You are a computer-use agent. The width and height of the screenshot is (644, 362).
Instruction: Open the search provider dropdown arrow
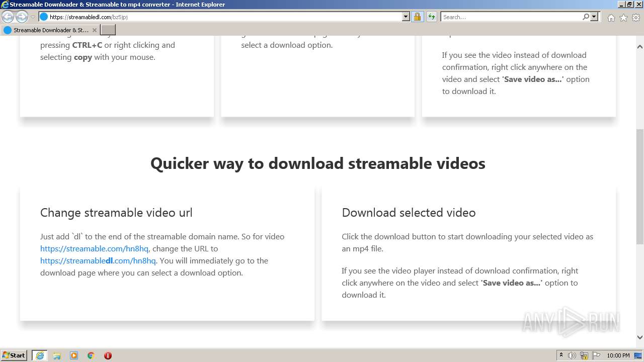[x=594, y=17]
